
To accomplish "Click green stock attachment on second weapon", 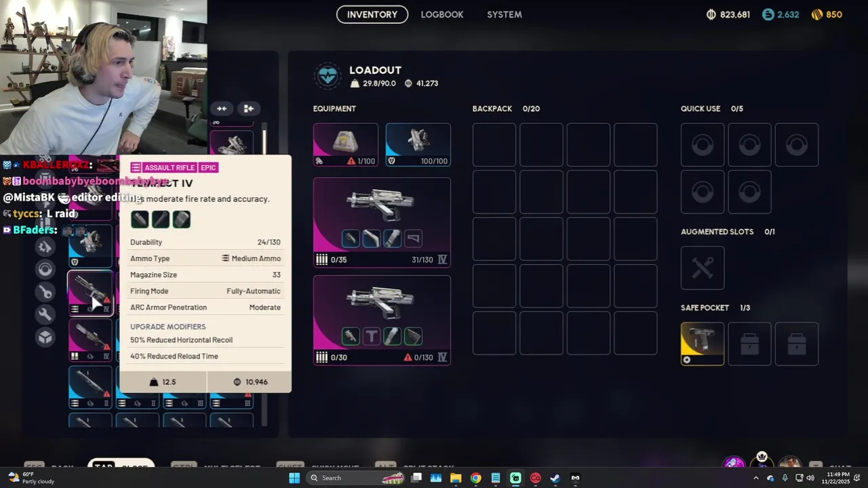I will (x=414, y=335).
